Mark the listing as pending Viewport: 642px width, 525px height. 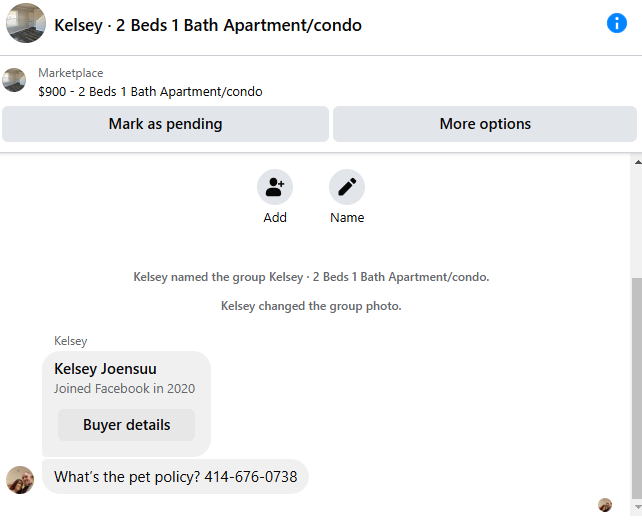coord(165,124)
